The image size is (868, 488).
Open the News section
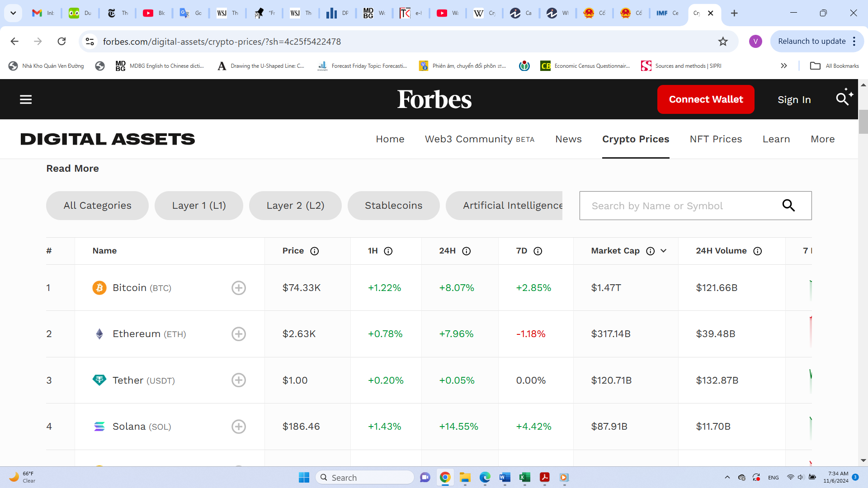click(x=568, y=139)
